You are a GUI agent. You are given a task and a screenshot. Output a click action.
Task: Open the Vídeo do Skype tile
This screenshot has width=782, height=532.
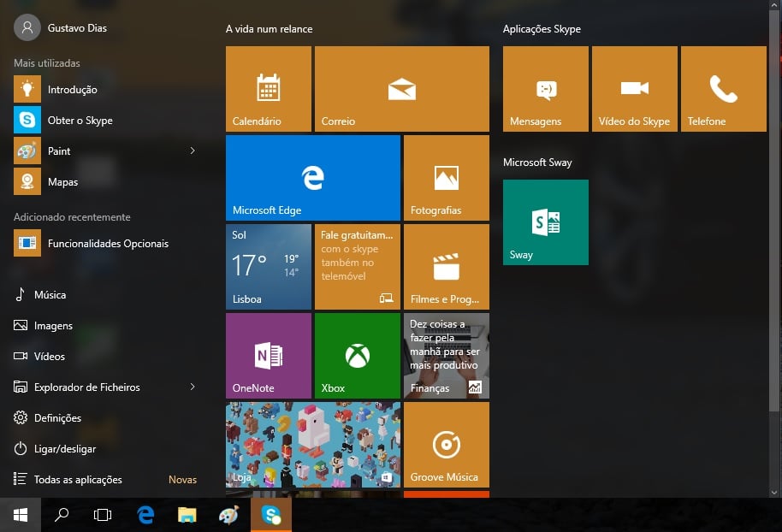634,89
